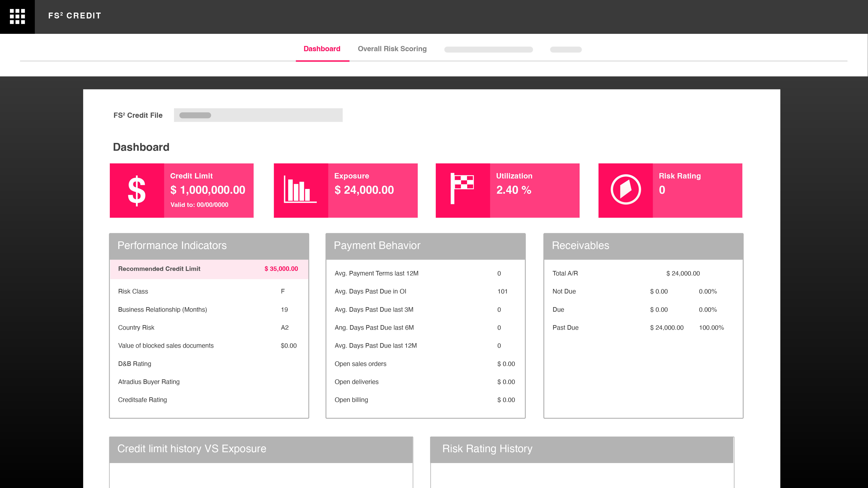The image size is (868, 488).
Task: Open the Overall Risk Scoring tab
Action: pos(392,49)
